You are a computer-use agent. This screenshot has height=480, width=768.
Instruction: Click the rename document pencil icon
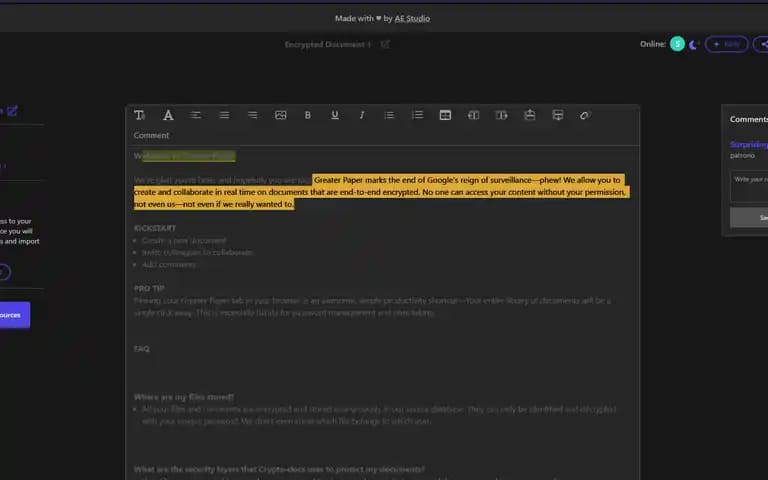385,45
